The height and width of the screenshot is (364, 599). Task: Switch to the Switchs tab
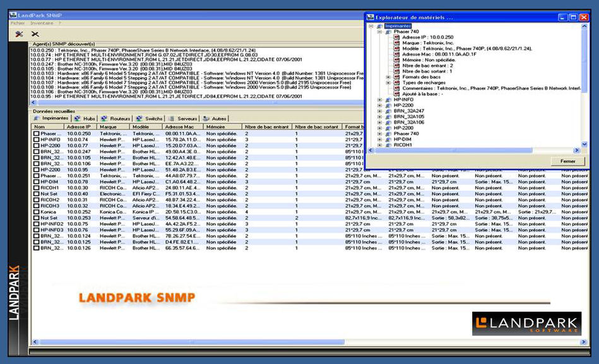[x=150, y=119]
